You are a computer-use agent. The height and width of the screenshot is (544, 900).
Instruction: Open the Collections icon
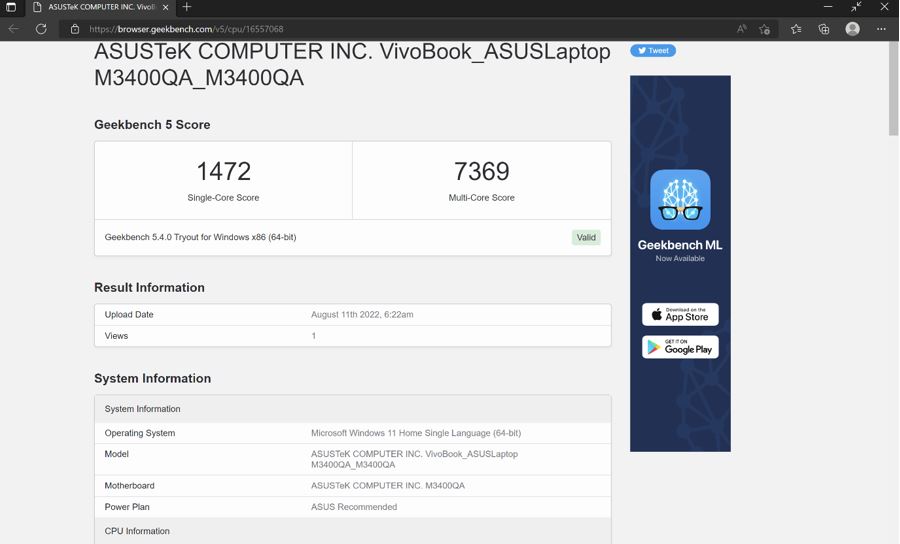point(824,29)
